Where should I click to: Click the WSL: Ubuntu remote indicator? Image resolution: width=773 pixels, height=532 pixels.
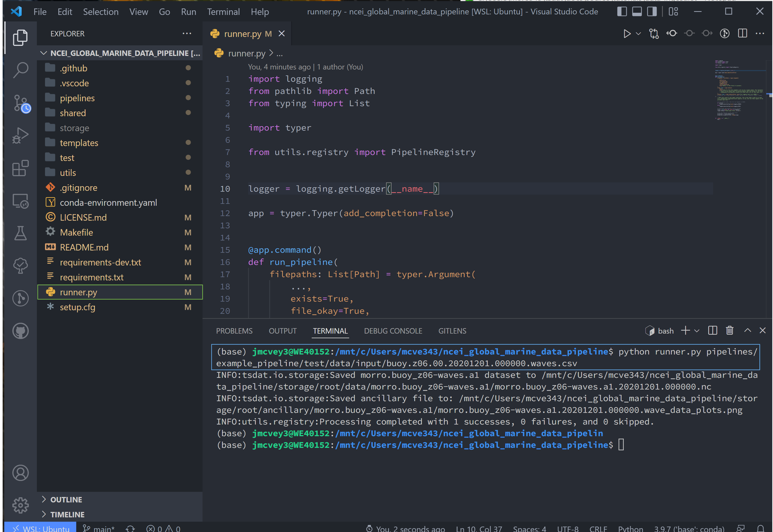click(41, 527)
